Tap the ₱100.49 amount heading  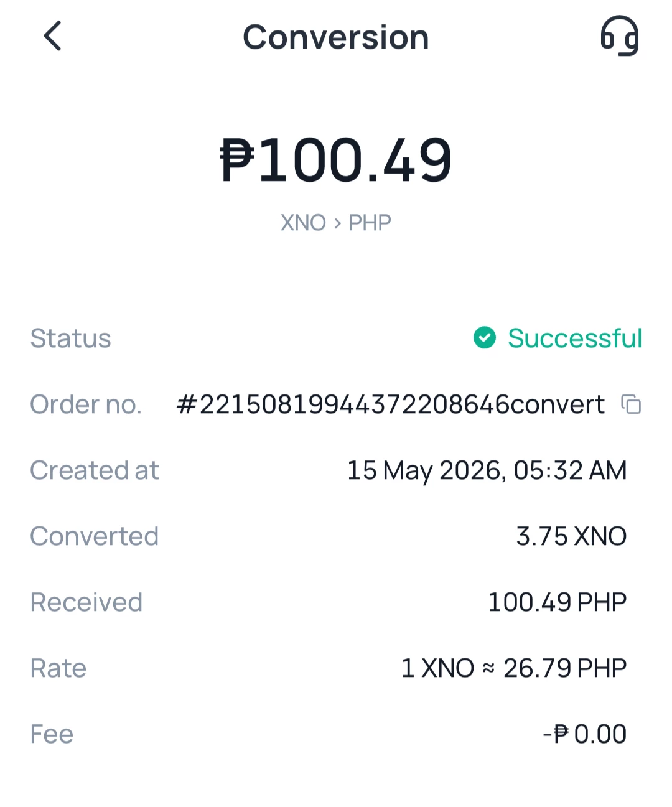pos(336,161)
